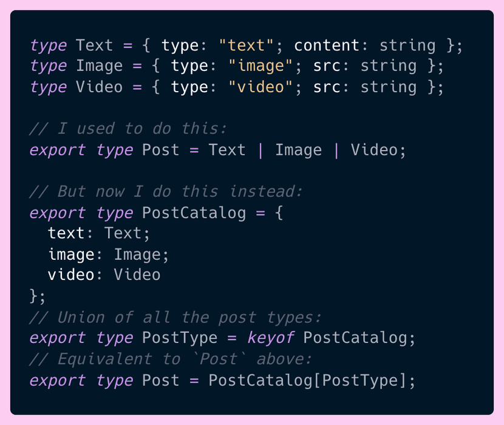Click the type keyword before Image
Viewport: 504px width, 425px height.
(48, 67)
